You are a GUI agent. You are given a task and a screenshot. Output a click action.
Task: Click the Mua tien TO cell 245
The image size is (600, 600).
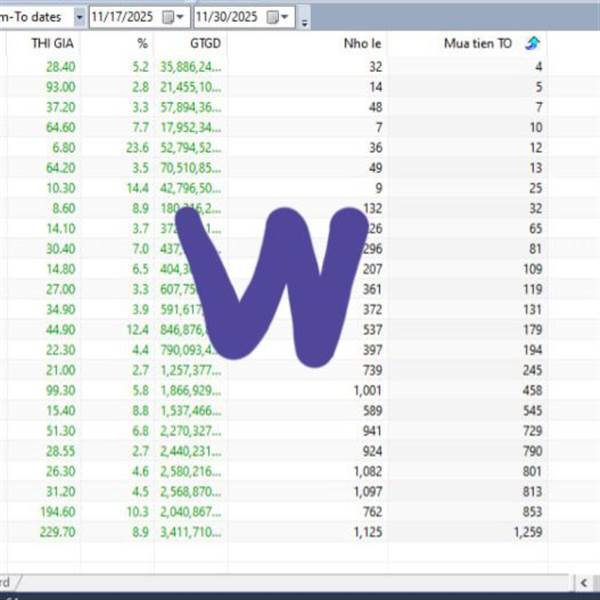(533, 370)
